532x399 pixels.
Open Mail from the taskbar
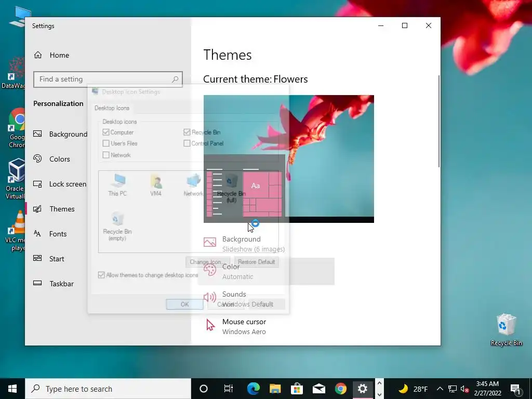319,389
